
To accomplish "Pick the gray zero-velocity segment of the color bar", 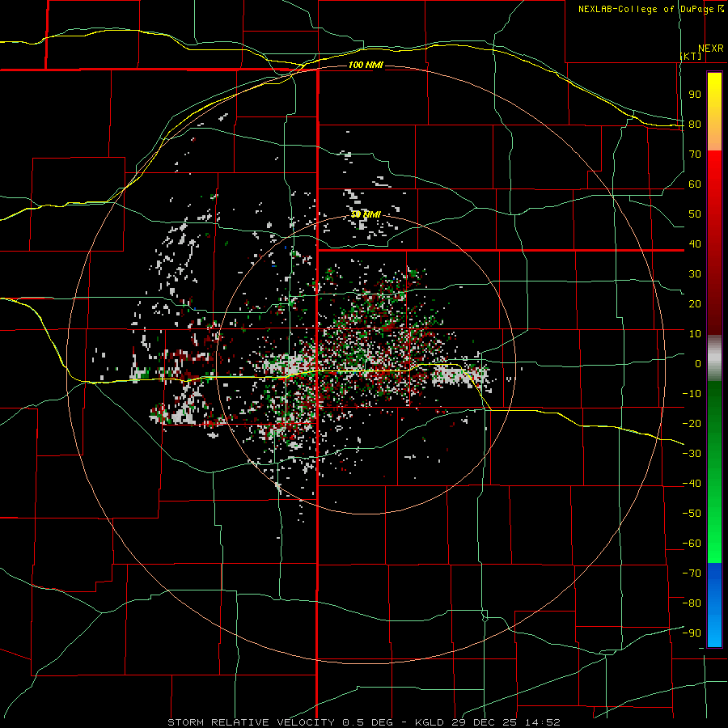I will tap(714, 358).
